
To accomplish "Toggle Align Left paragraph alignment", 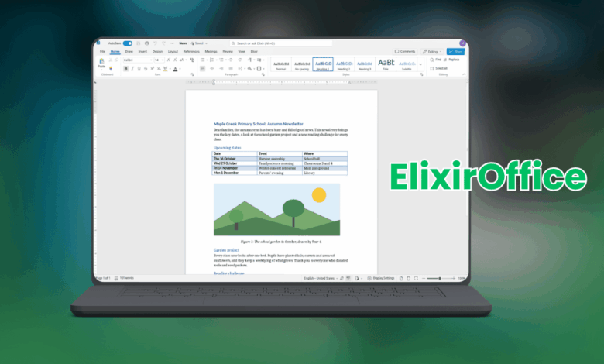I will pos(202,69).
